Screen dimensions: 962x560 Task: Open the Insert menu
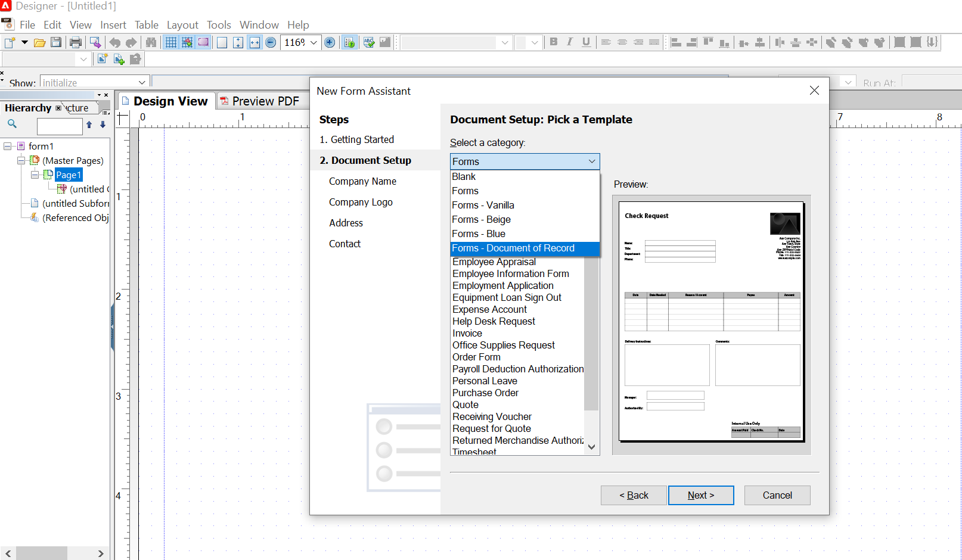113,25
